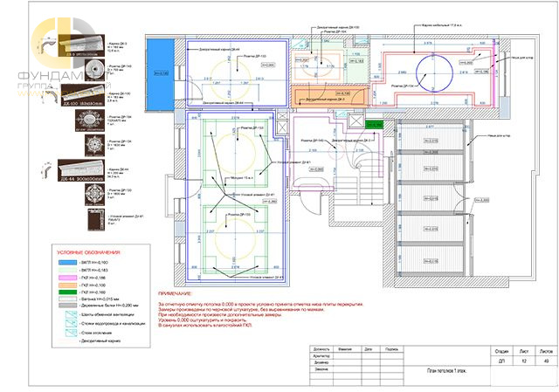The image size is (559, 392).
Task: Click the ДУ-61 corner element image
Action: tap(96, 219)
